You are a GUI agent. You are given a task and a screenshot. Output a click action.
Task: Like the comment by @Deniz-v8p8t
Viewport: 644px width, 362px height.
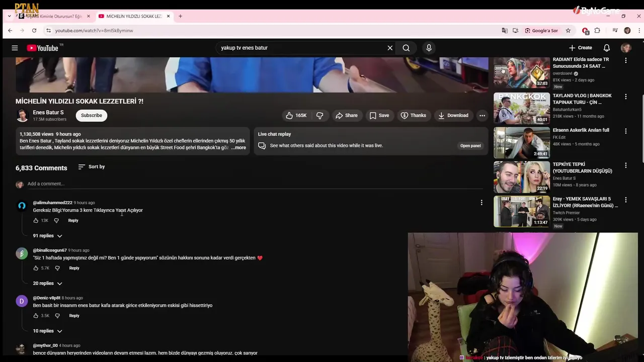click(36, 316)
